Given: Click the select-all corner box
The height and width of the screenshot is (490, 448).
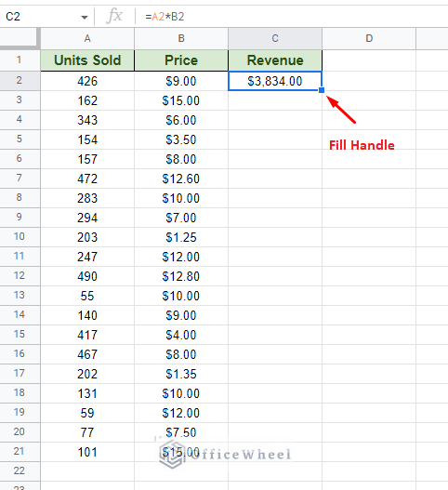Looking at the screenshot, I should coord(20,38).
